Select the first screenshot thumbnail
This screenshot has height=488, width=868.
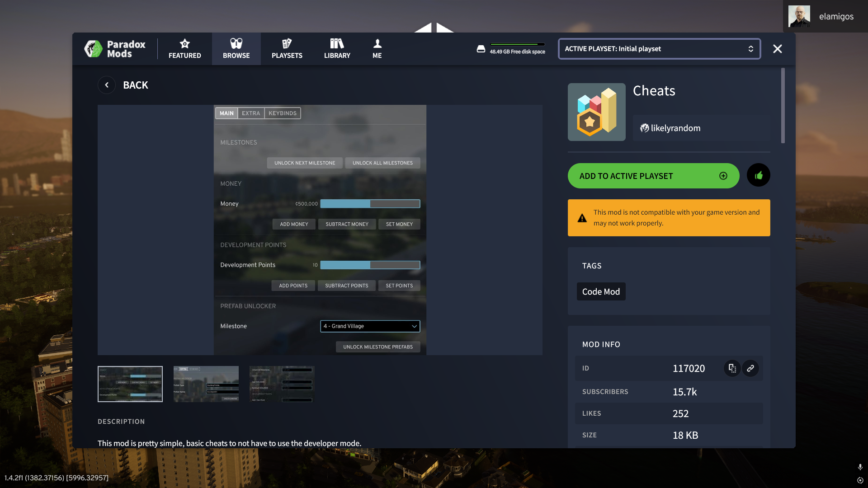click(x=130, y=384)
